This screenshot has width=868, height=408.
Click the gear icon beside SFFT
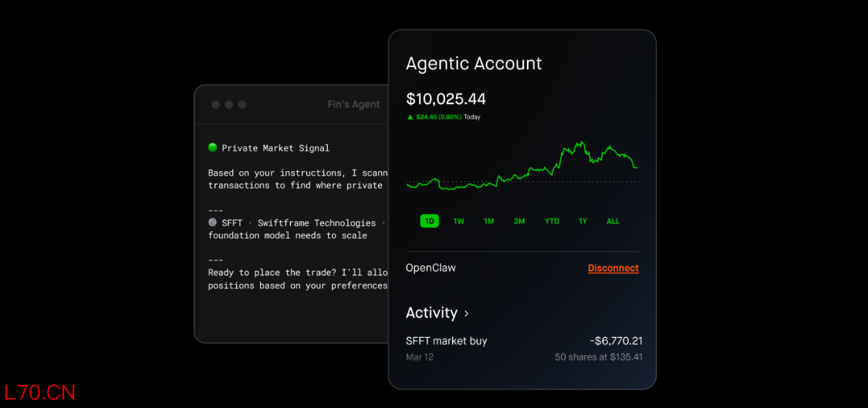[213, 223]
